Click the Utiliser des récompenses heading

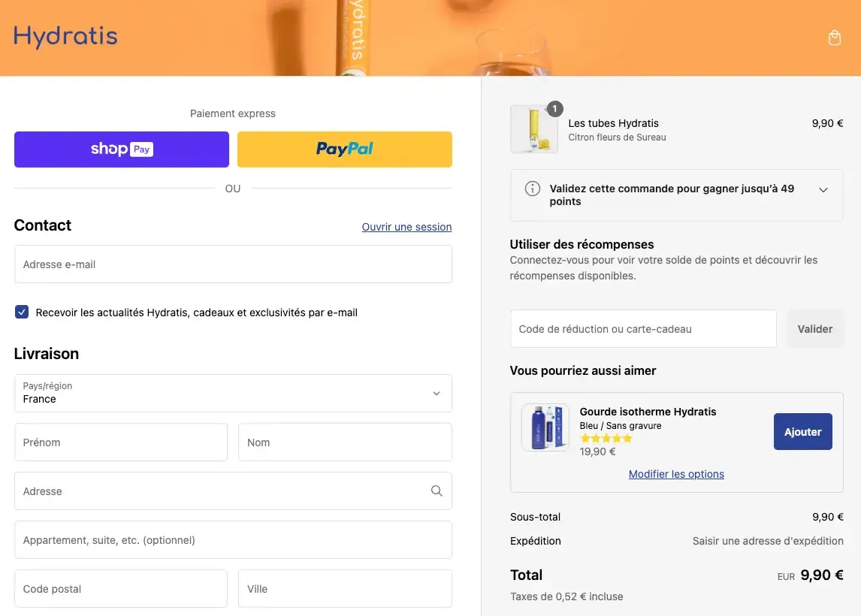(x=582, y=244)
